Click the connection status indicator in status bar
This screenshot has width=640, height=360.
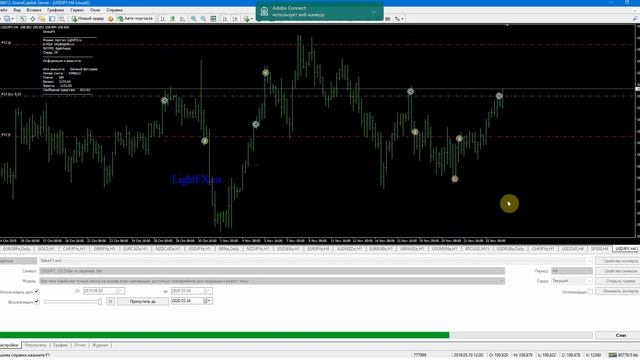[x=623, y=355]
